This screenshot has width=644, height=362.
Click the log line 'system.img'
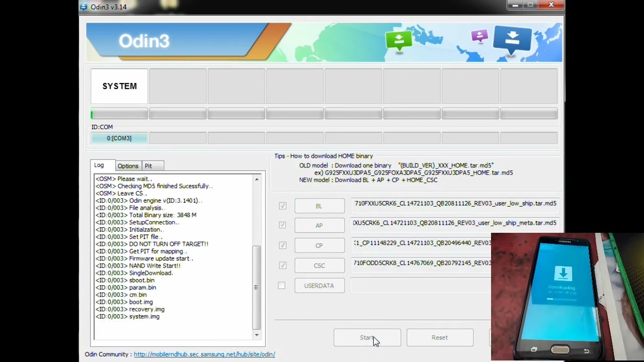point(127,317)
